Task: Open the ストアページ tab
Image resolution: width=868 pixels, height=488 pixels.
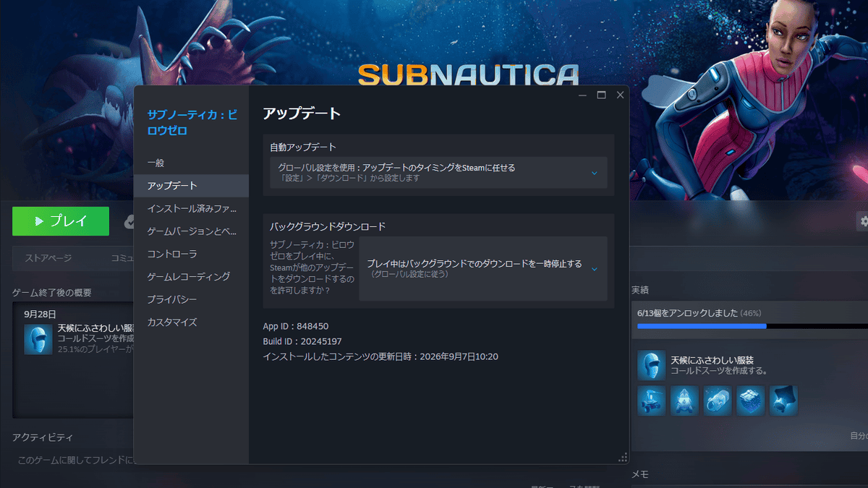Action: 48,258
